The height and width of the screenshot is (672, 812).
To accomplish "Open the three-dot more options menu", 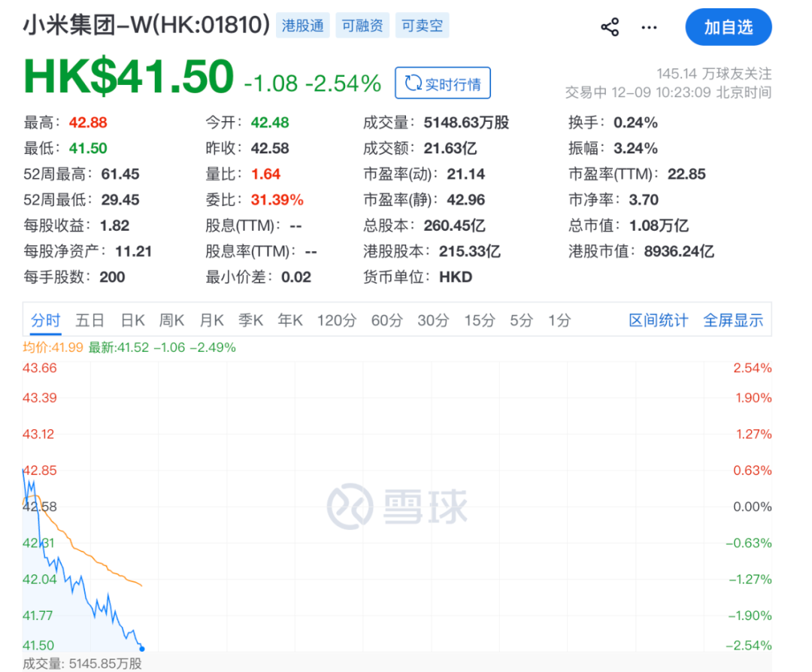I will click(x=649, y=28).
